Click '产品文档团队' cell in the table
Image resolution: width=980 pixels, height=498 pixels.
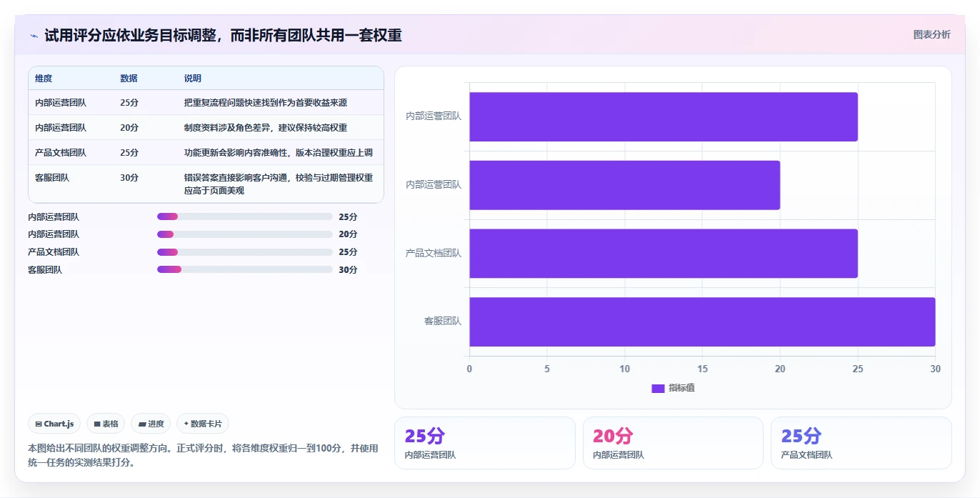click(61, 153)
